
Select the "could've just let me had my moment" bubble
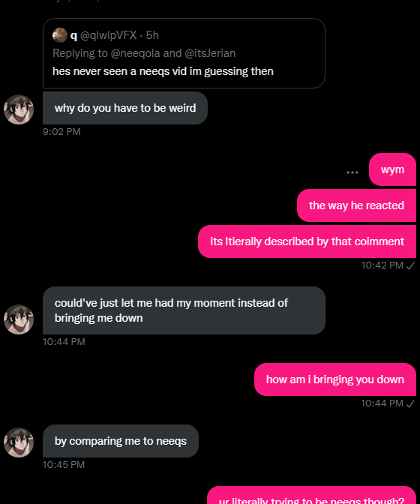[x=184, y=310]
